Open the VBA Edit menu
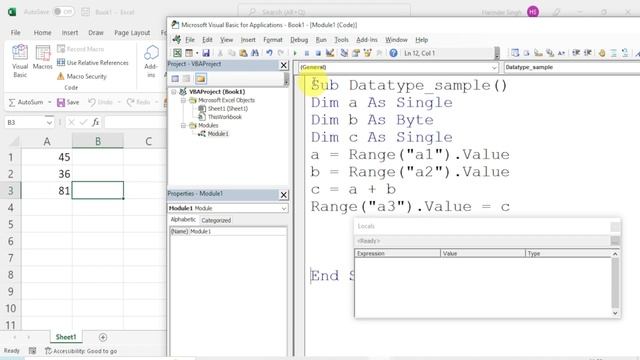Image resolution: width=640 pixels, height=360 pixels. pyautogui.click(x=207, y=40)
